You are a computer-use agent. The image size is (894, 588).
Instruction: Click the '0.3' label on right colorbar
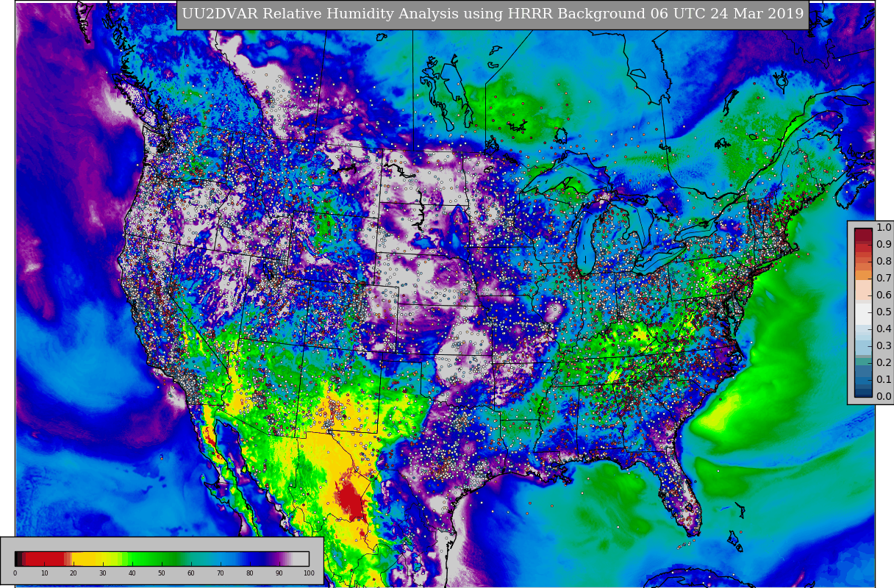coord(884,346)
